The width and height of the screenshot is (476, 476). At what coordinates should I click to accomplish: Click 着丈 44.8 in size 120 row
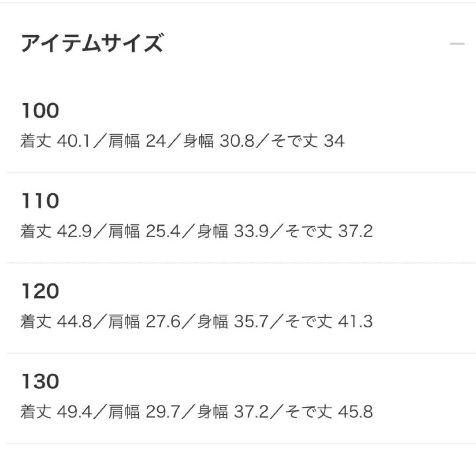coord(56,322)
